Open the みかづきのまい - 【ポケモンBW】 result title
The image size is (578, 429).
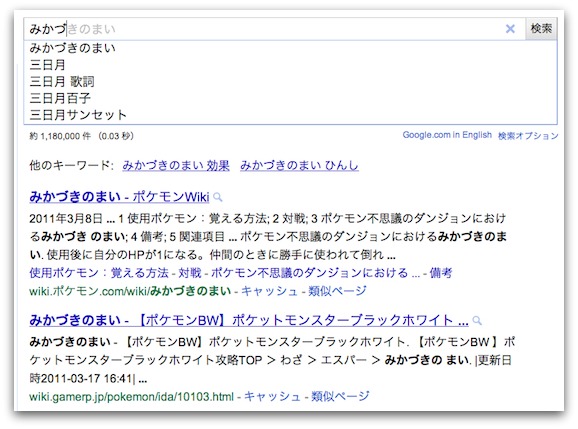[249, 320]
